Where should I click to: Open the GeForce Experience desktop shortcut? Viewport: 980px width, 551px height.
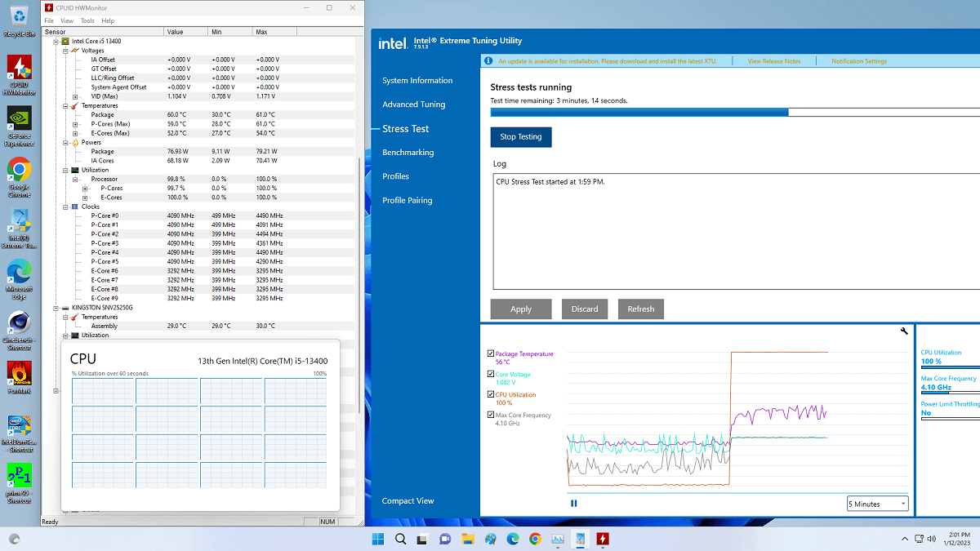[x=20, y=124]
